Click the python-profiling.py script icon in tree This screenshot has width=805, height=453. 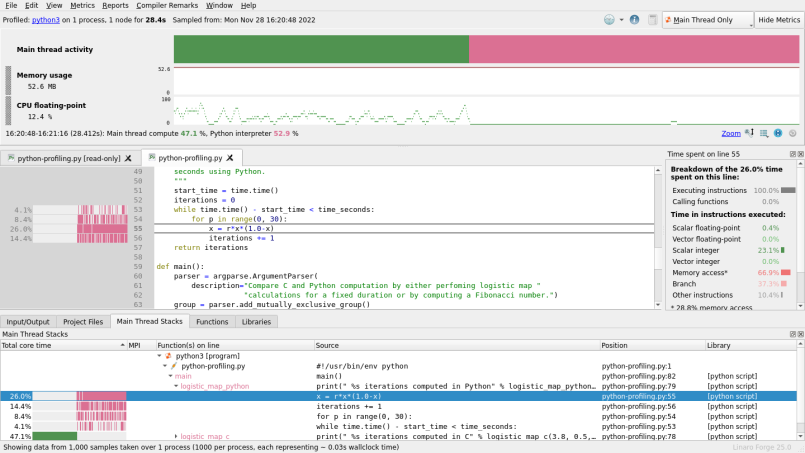(174, 366)
